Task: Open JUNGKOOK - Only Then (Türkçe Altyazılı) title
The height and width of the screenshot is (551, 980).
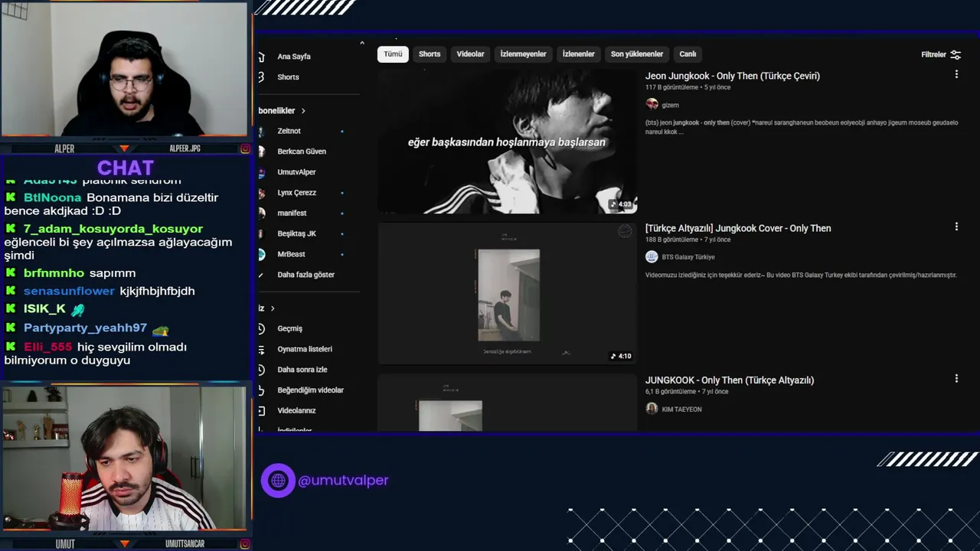Action: pos(730,380)
